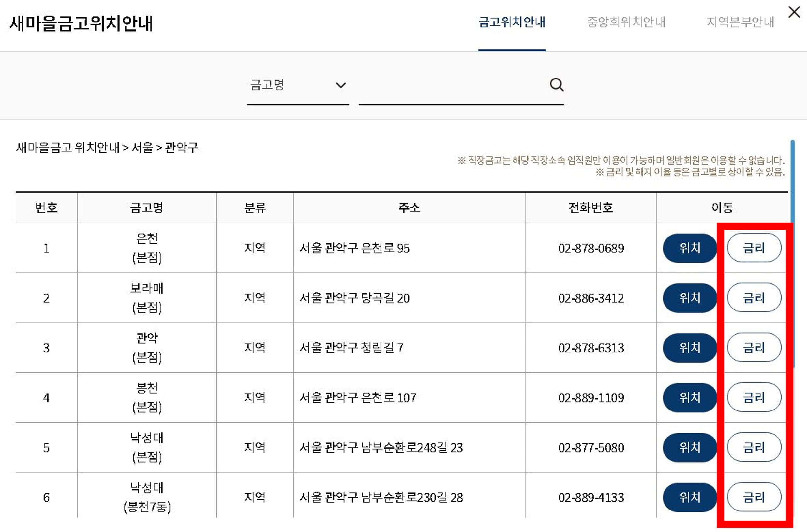
Task: Open 위치 for 낙성대 봉천7동 branch
Action: (x=690, y=497)
